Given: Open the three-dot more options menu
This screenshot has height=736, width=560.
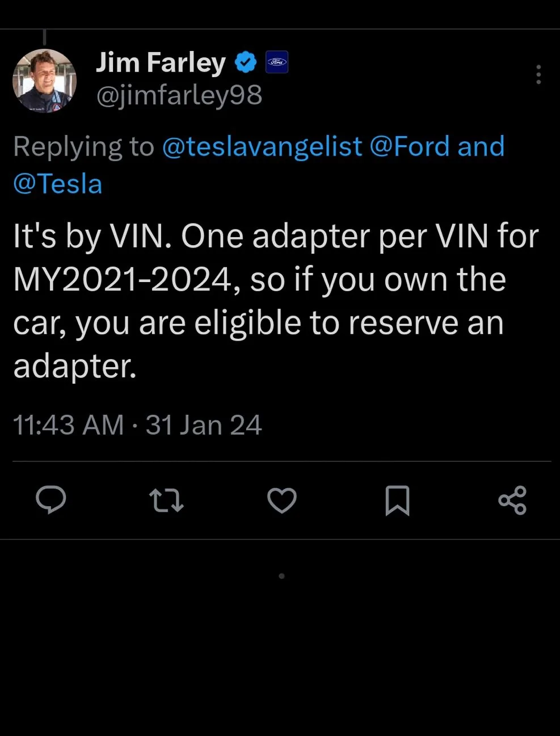Looking at the screenshot, I should [x=538, y=75].
